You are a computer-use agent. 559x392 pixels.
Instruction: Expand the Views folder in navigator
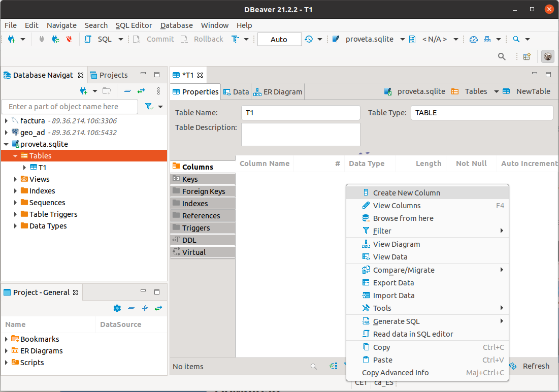16,179
